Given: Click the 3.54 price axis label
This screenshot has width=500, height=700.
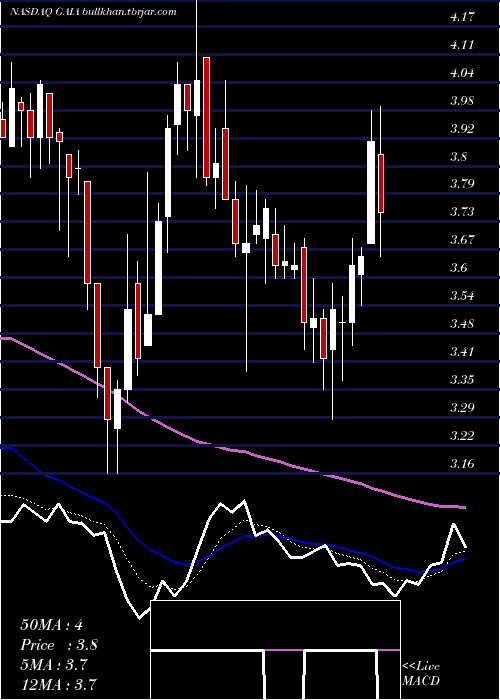Looking at the screenshot, I should coord(462,296).
